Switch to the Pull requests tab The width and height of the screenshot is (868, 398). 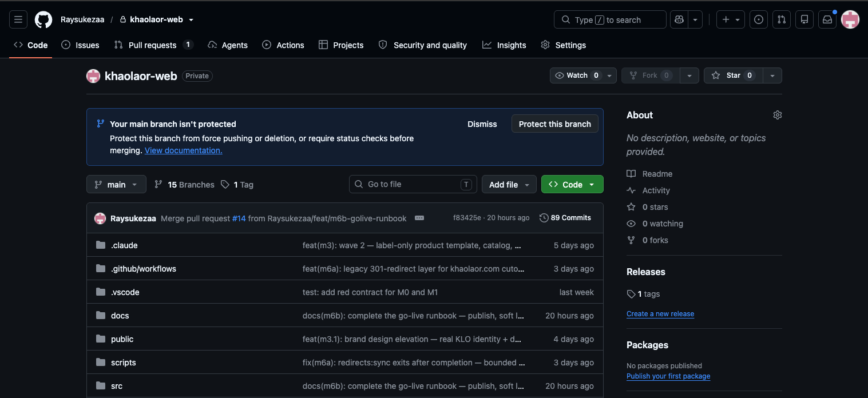tap(154, 45)
